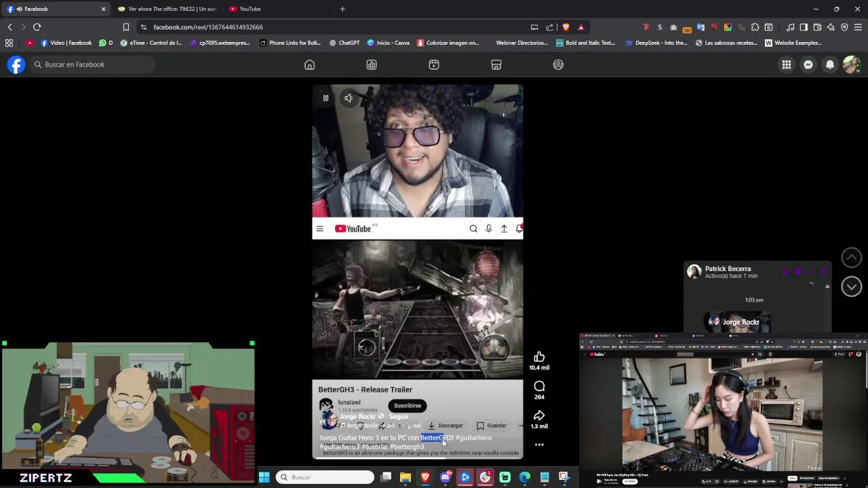Viewport: 868px width, 488px height.
Task: Open Website Examples bookmark
Action: point(793,43)
